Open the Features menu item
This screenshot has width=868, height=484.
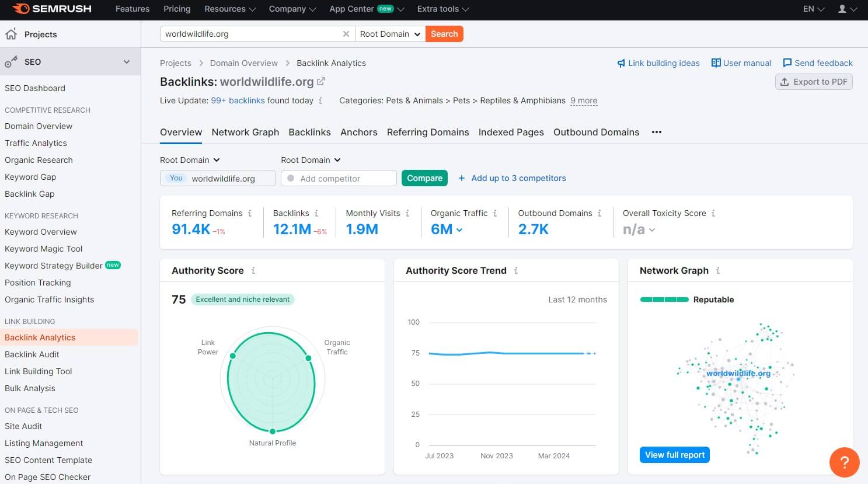133,9
